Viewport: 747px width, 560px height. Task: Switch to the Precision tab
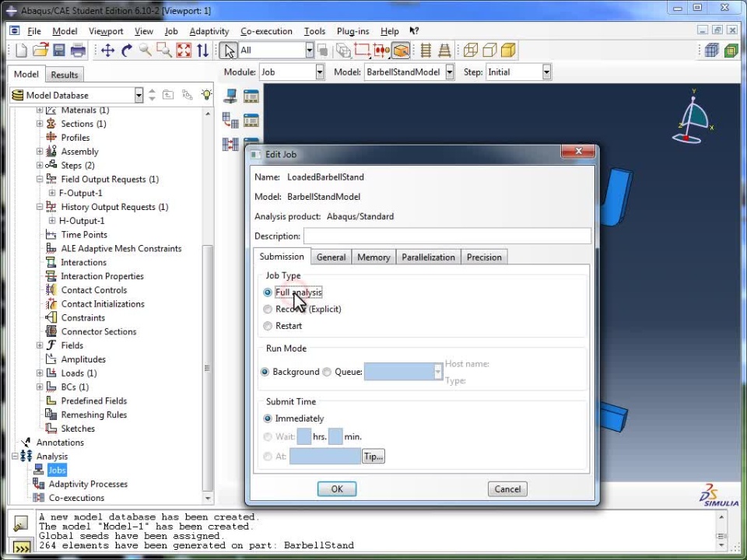point(484,257)
